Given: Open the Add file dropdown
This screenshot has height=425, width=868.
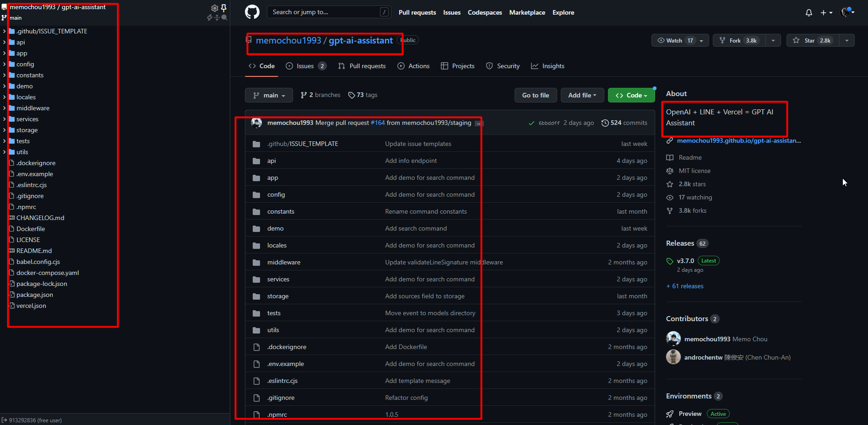Looking at the screenshot, I should pyautogui.click(x=582, y=95).
